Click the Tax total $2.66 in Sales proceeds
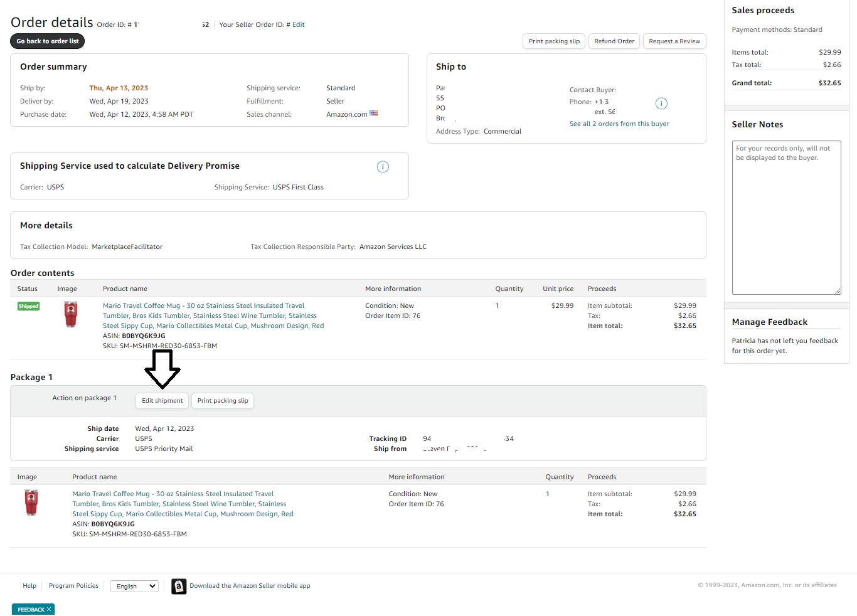 832,65
